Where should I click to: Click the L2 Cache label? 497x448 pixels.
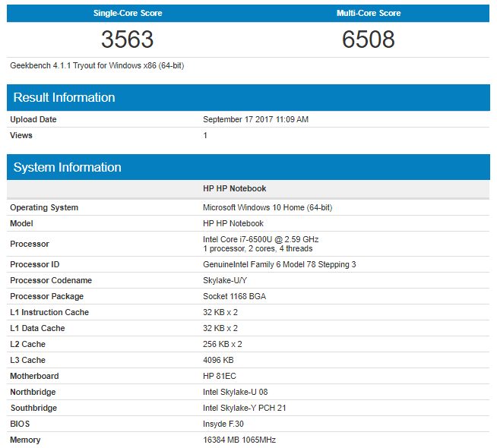[28, 344]
